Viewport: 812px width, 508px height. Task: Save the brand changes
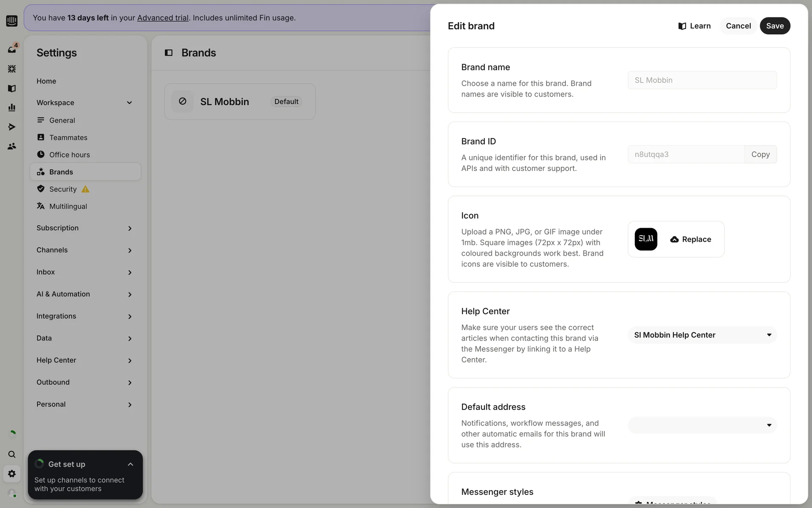[774, 26]
